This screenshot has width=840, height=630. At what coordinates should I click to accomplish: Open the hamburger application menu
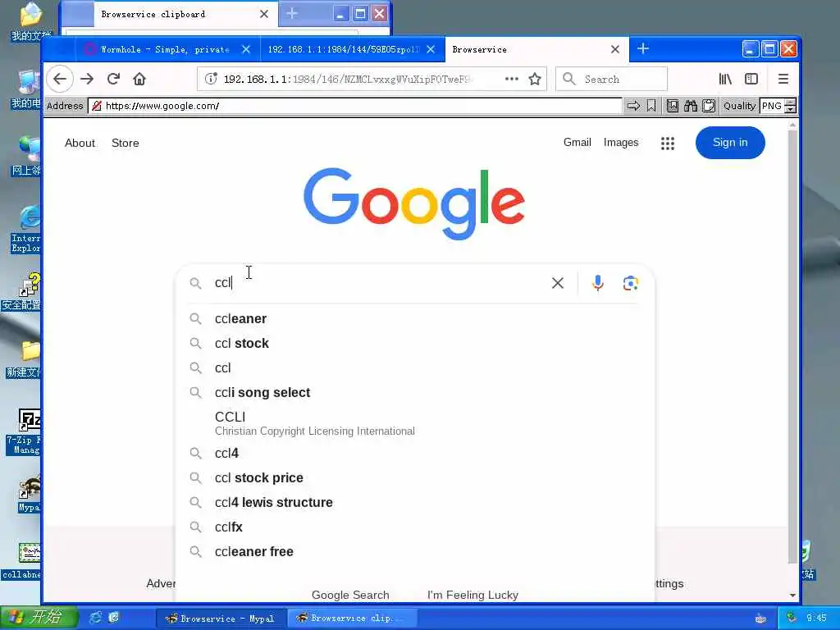(x=783, y=80)
